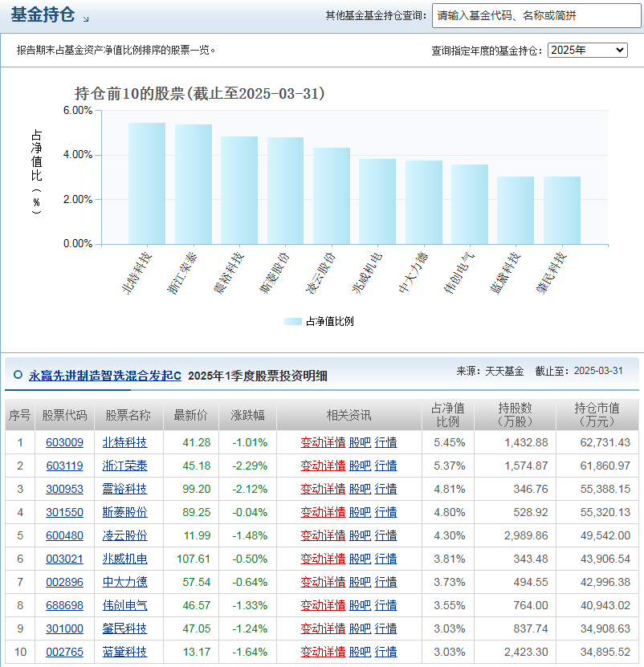Click the -2.29% change cell
The image size is (644, 667).
[250, 466]
